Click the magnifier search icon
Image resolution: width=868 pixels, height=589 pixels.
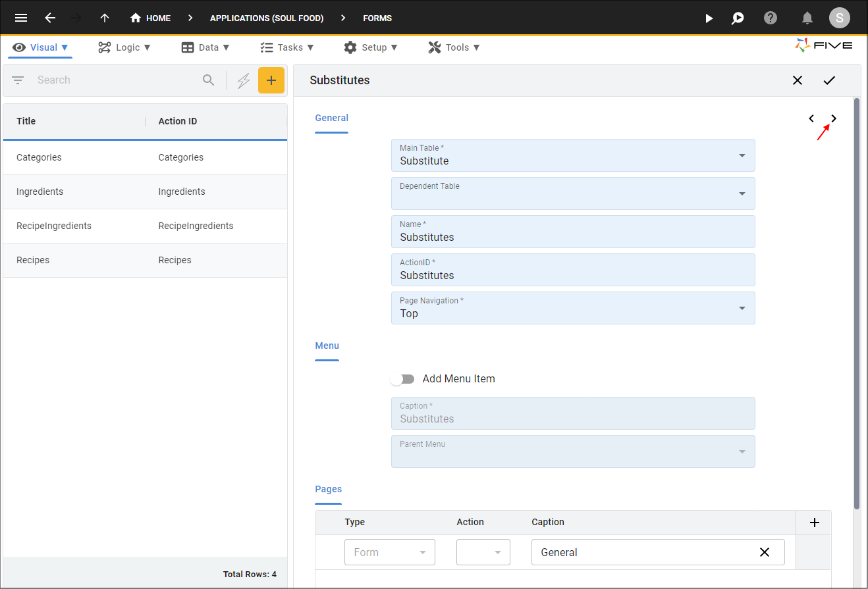[208, 80]
